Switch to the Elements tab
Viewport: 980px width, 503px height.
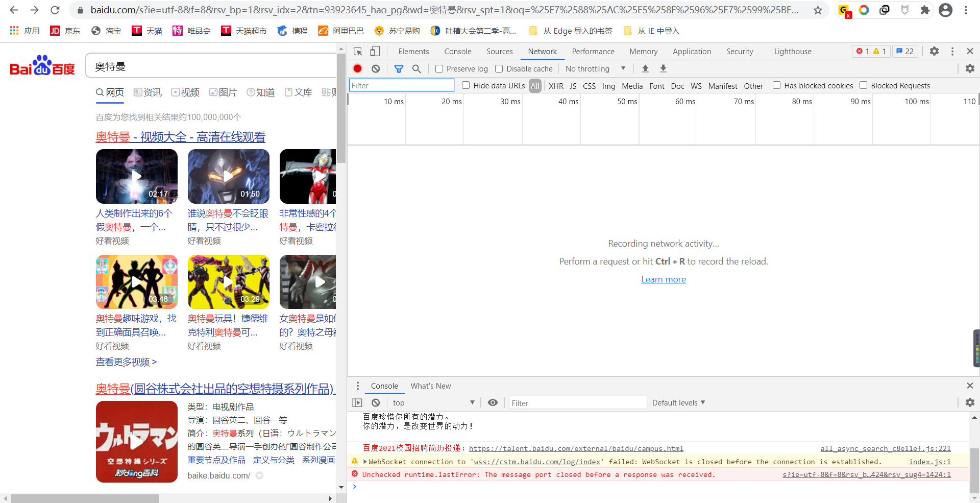(413, 51)
